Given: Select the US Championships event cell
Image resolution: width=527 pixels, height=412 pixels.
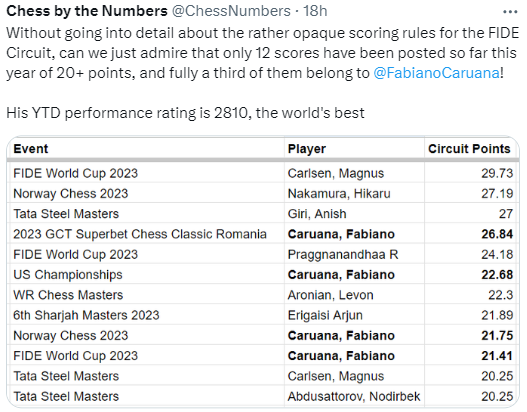Looking at the screenshot, I should pos(145,275).
